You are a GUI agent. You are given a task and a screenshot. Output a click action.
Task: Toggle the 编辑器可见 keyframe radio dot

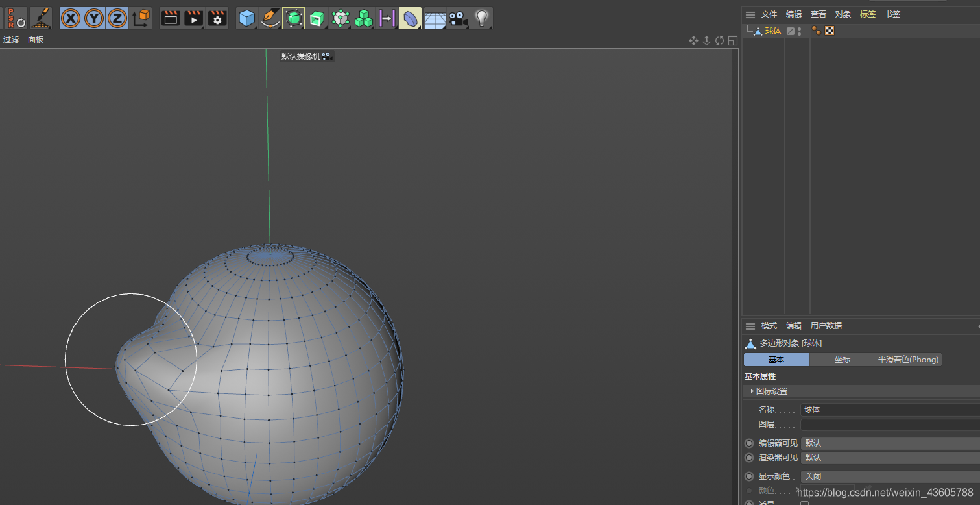[x=749, y=443]
